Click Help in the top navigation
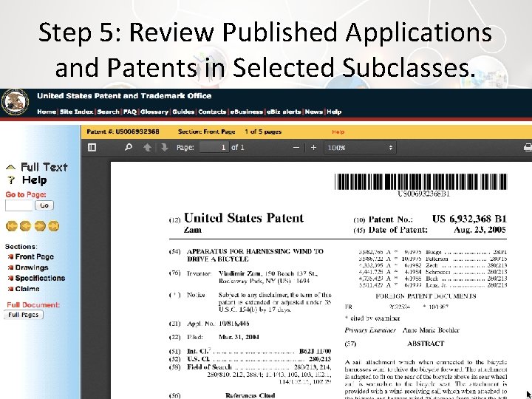 334,112
